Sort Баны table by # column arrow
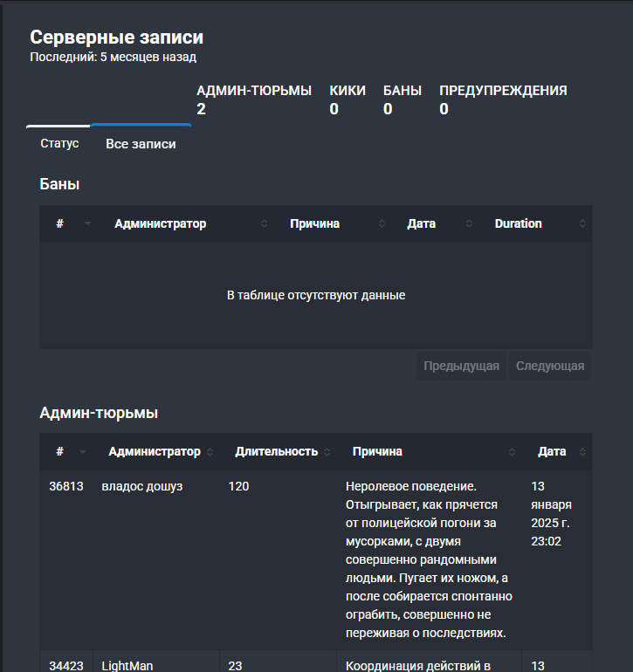Image resolution: width=633 pixels, height=672 pixels. (87, 223)
